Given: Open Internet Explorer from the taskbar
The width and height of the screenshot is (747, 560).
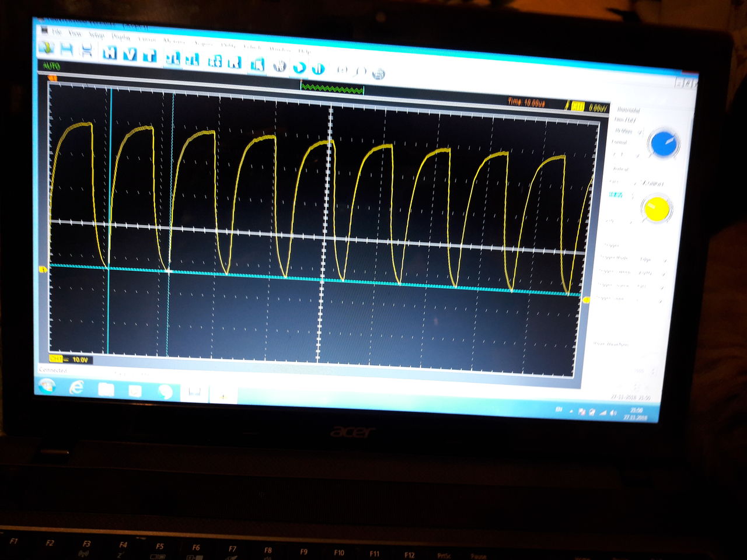Looking at the screenshot, I should (76, 387).
